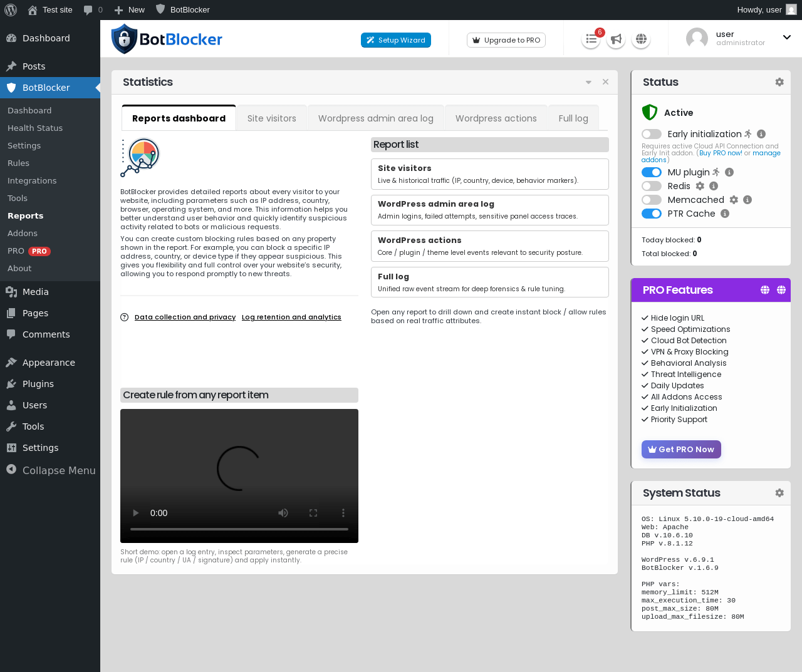Mute the demo video
This screenshot has width=802, height=672.
pyautogui.click(x=283, y=513)
